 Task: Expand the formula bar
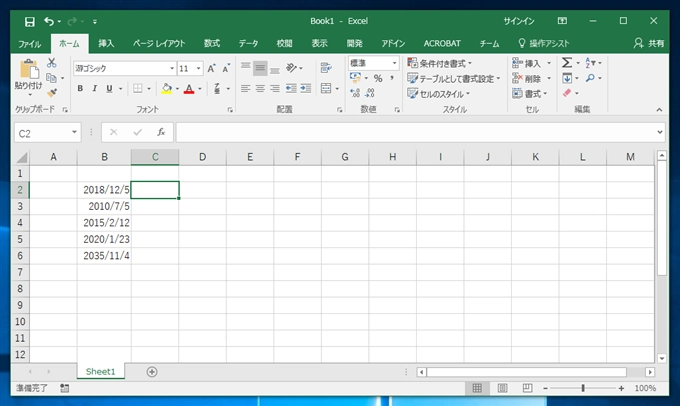click(x=660, y=132)
